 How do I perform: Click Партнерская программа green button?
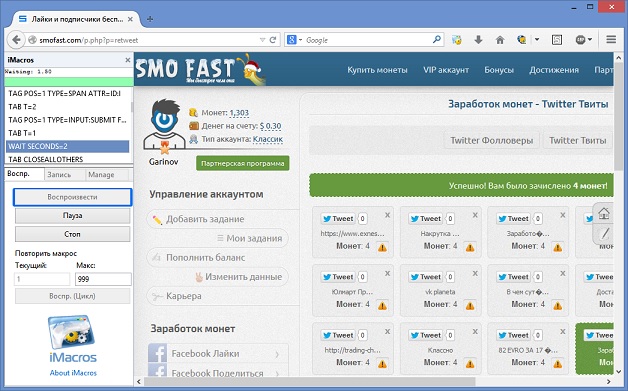(x=243, y=163)
